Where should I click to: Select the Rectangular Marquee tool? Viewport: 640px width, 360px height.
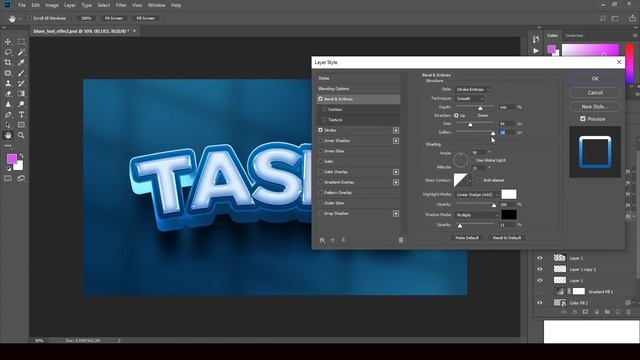[x=21, y=42]
